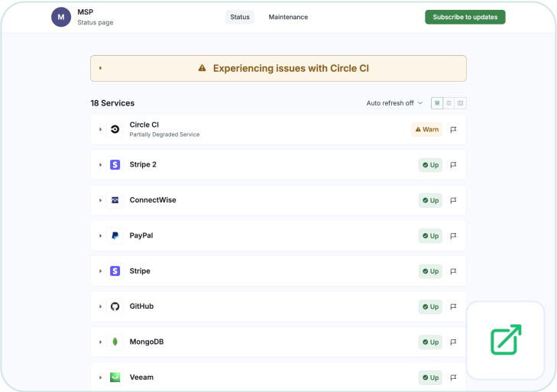This screenshot has height=392, width=557.
Task: Click the "18 Services" heading
Action: 112,103
